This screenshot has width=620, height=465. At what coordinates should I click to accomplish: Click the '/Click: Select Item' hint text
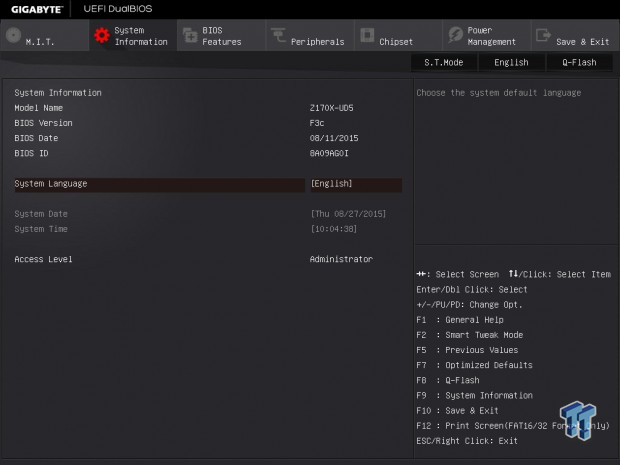(565, 274)
